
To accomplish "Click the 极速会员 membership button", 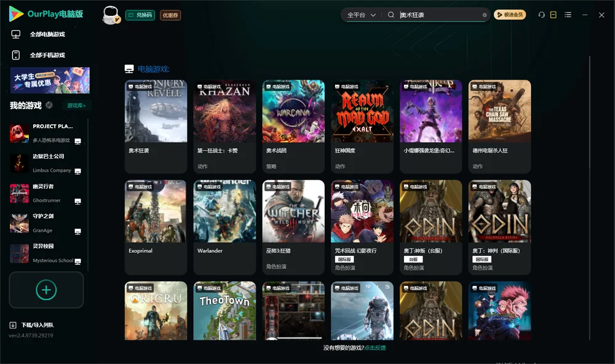I will pos(510,15).
